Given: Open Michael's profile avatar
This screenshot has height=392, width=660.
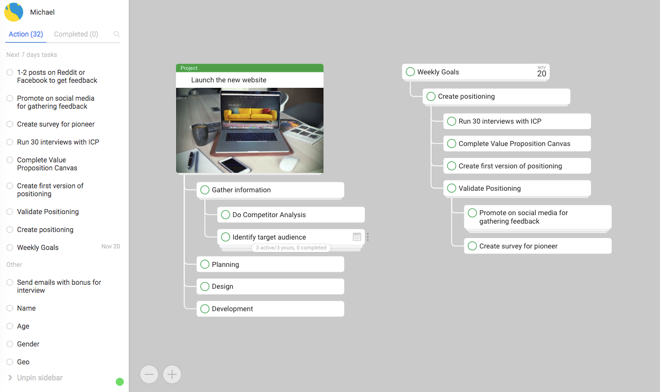Looking at the screenshot, I should coord(13,12).
